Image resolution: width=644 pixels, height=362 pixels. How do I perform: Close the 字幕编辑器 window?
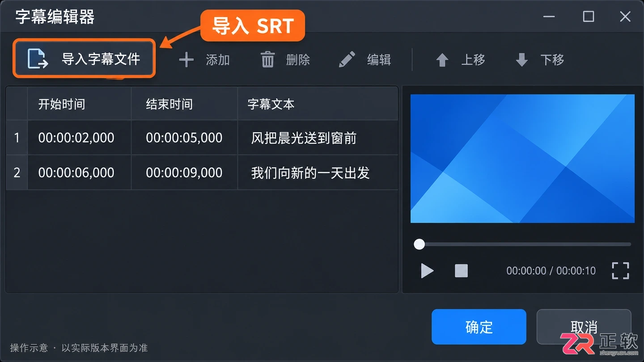(x=625, y=17)
